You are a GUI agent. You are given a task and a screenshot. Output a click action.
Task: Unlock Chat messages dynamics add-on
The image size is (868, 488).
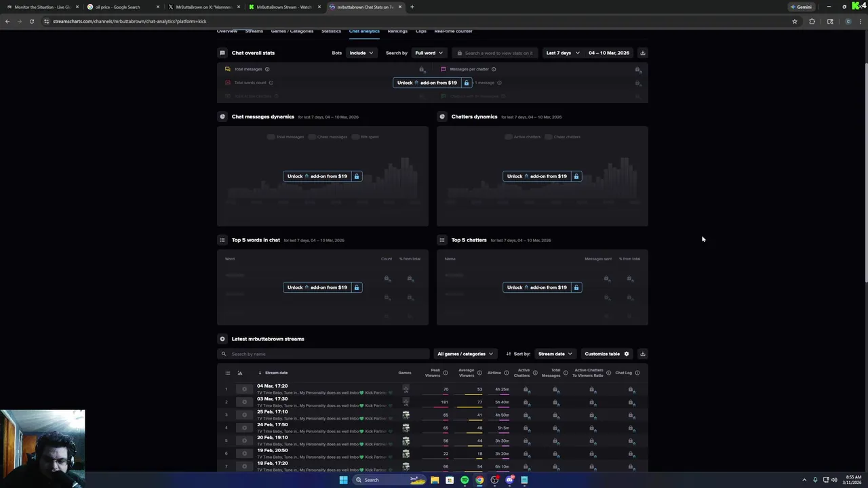pyautogui.click(x=323, y=176)
